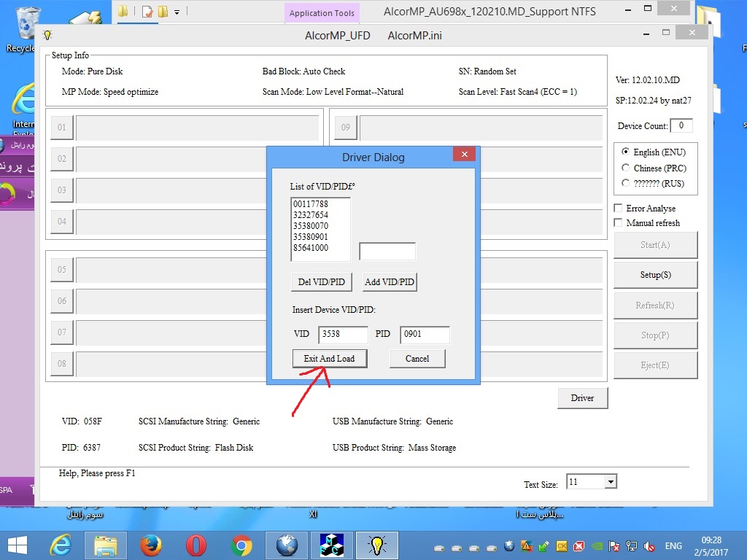Click the Start(A) button
The height and width of the screenshot is (560, 747).
tap(656, 245)
